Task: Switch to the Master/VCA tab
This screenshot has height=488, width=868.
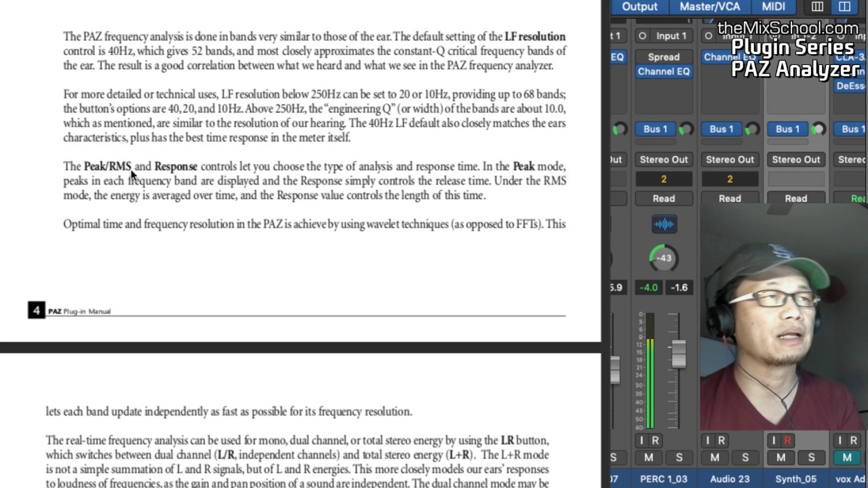Action: pos(709,7)
